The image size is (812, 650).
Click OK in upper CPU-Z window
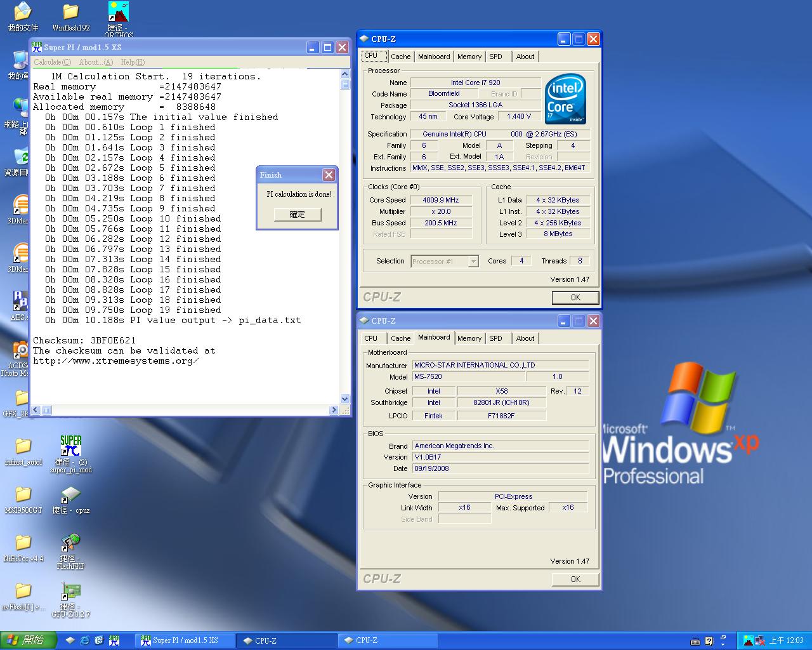click(575, 298)
